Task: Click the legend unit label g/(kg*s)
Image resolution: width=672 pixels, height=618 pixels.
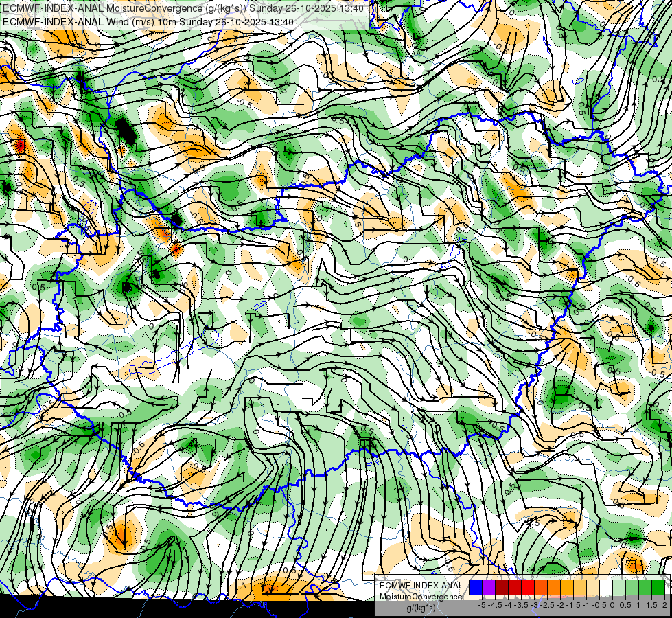Action: pos(421,608)
